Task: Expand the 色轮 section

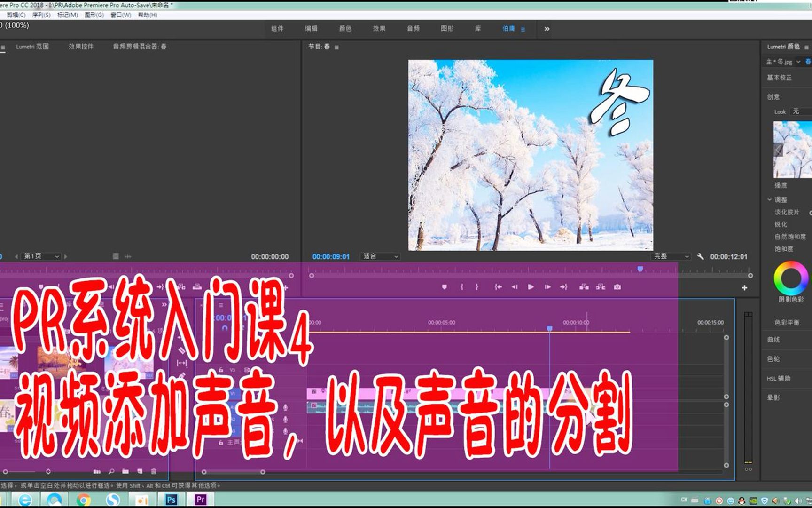Action: pyautogui.click(x=773, y=359)
